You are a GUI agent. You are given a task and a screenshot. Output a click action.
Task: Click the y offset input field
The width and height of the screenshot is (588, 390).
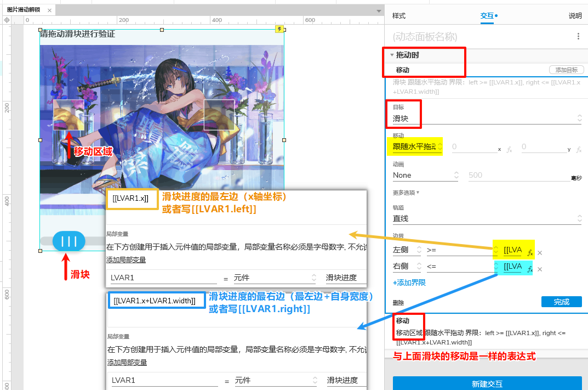[544, 147]
